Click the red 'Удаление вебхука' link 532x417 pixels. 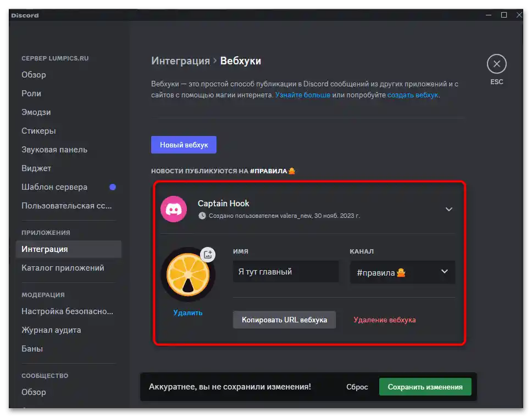point(384,320)
